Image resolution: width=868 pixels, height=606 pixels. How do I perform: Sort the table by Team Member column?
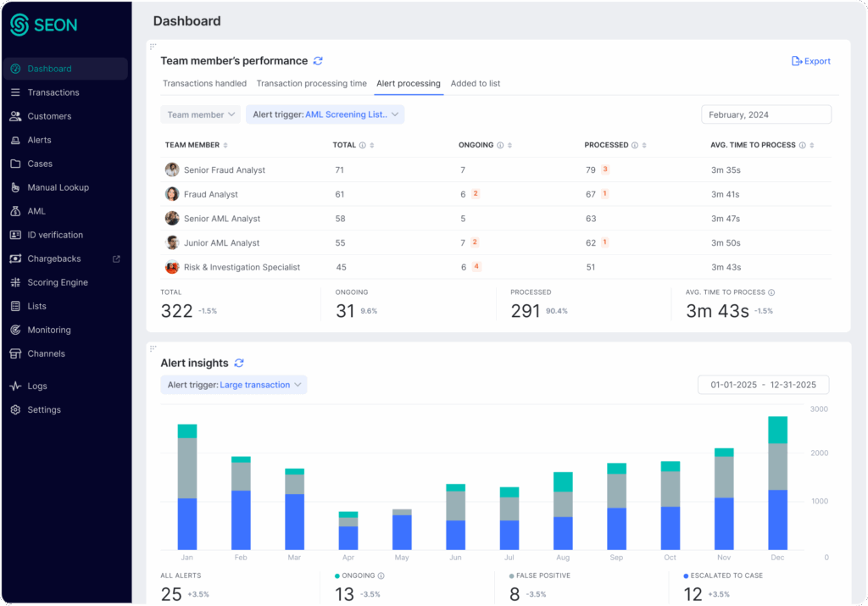pos(225,145)
